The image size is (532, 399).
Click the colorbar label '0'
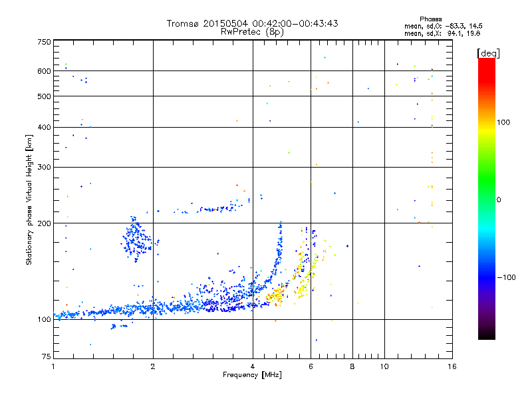[x=499, y=199]
